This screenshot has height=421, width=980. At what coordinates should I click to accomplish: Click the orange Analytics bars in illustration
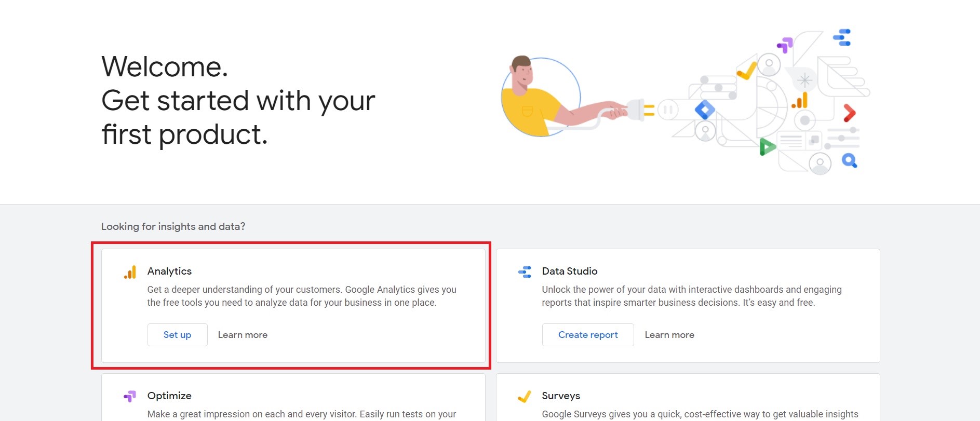coord(800,100)
